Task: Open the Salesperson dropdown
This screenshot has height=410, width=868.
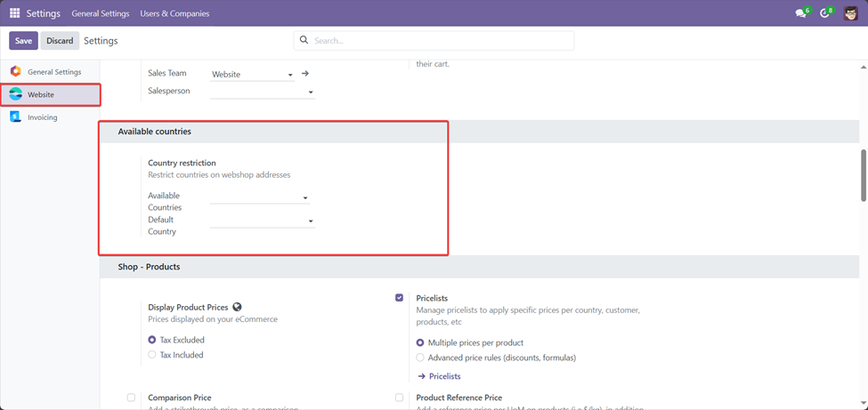Action: point(263,92)
